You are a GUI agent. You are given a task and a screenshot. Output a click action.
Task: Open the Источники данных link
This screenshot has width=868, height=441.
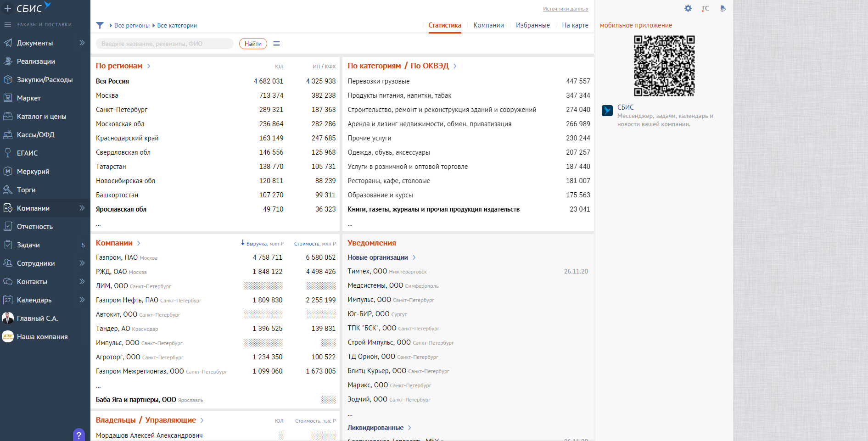click(x=566, y=9)
